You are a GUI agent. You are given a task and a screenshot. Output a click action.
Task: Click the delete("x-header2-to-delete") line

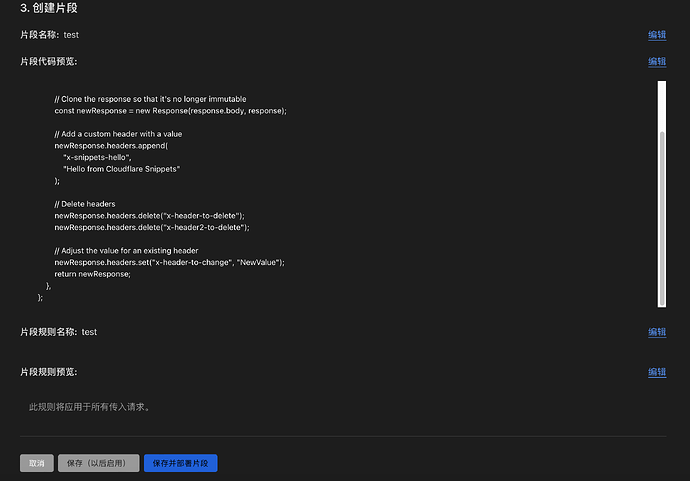click(152, 227)
